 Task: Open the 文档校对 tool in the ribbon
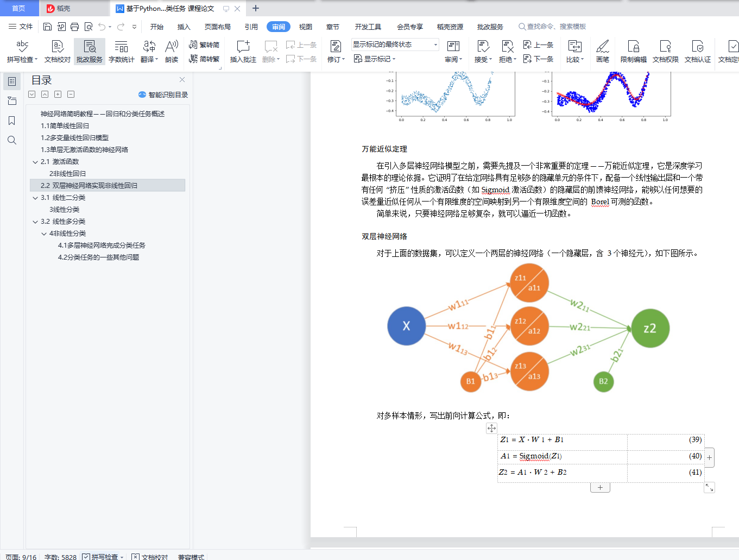58,52
